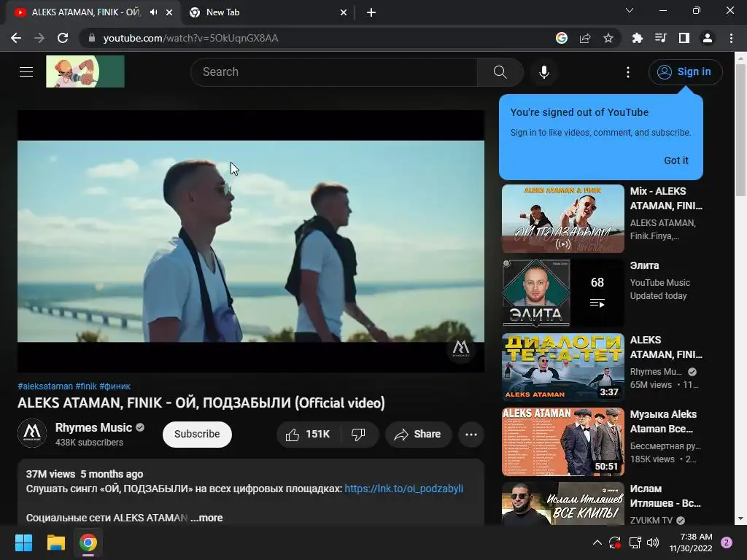Image resolution: width=747 pixels, height=560 pixels.
Task: Expand description with ...more
Action: (206, 518)
